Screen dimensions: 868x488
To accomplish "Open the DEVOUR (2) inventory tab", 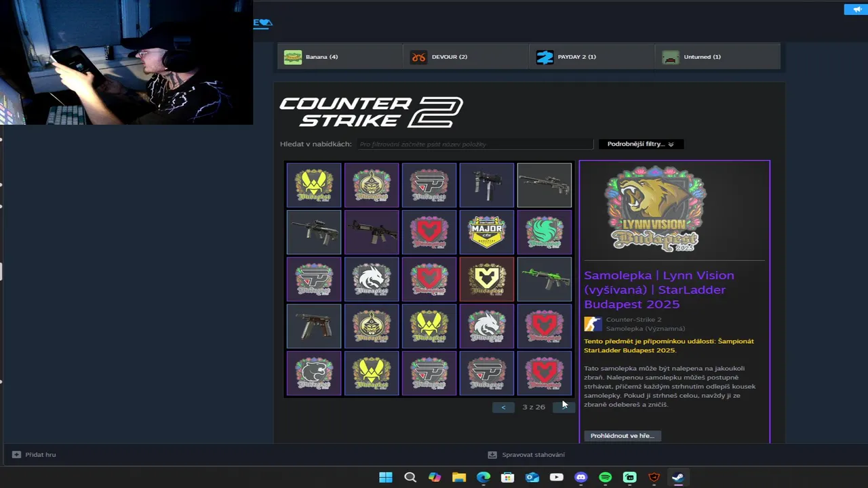I will tap(466, 57).
